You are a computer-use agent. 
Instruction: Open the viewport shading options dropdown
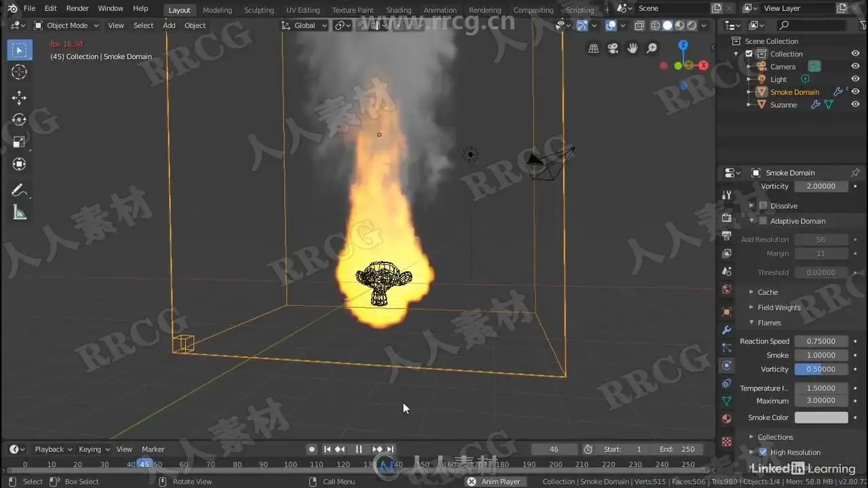click(x=704, y=26)
